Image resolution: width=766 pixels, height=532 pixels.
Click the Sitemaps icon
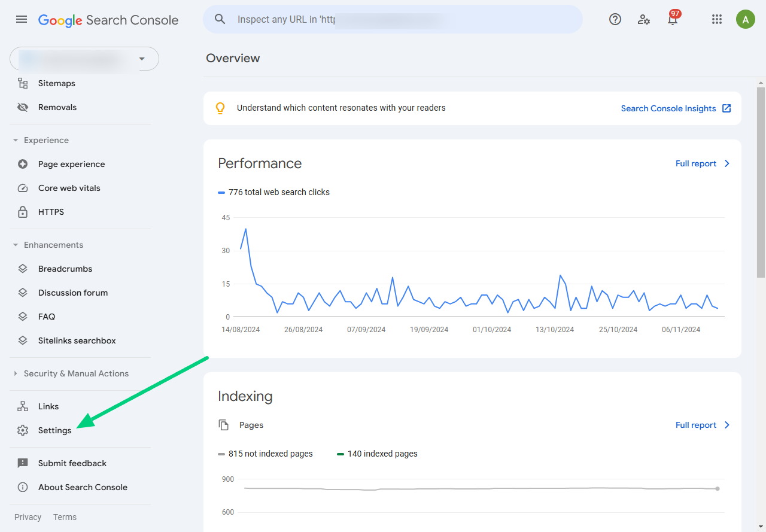[23, 83]
